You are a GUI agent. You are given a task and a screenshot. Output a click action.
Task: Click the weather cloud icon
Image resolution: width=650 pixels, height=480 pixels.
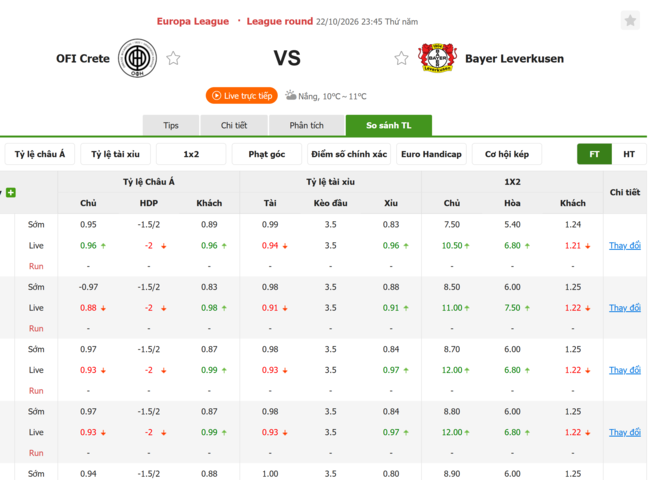(291, 95)
